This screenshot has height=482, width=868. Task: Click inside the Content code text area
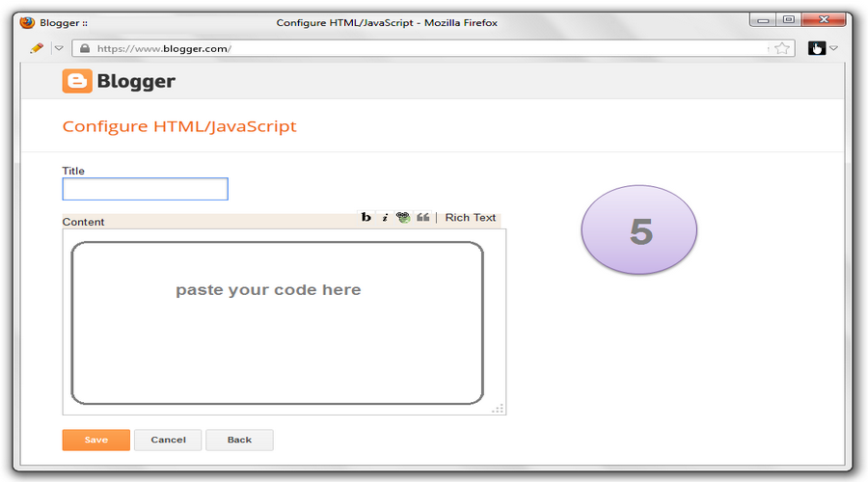[284, 322]
